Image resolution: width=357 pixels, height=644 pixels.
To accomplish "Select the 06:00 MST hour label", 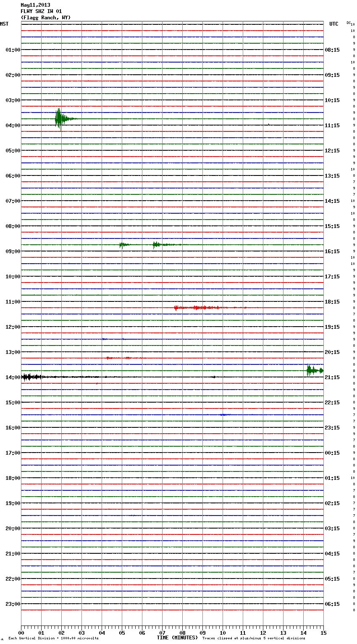I will point(13,176).
